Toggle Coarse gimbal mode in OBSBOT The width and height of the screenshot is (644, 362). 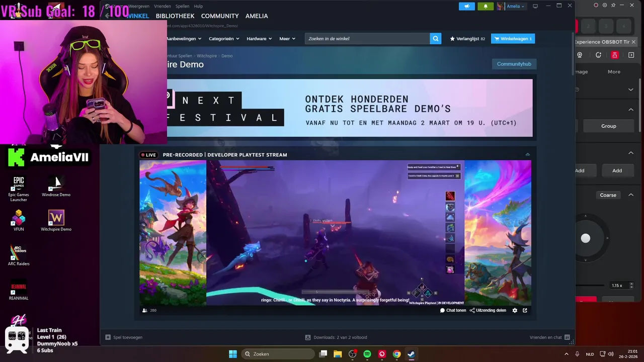pyautogui.click(x=608, y=195)
